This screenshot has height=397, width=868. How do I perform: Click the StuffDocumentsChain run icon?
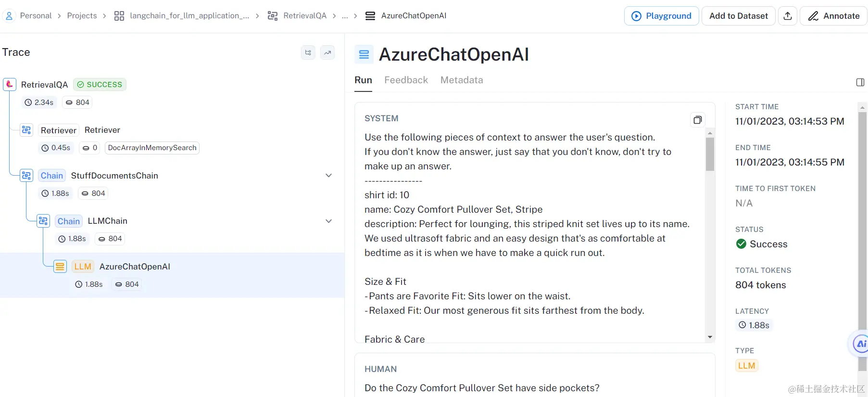26,176
